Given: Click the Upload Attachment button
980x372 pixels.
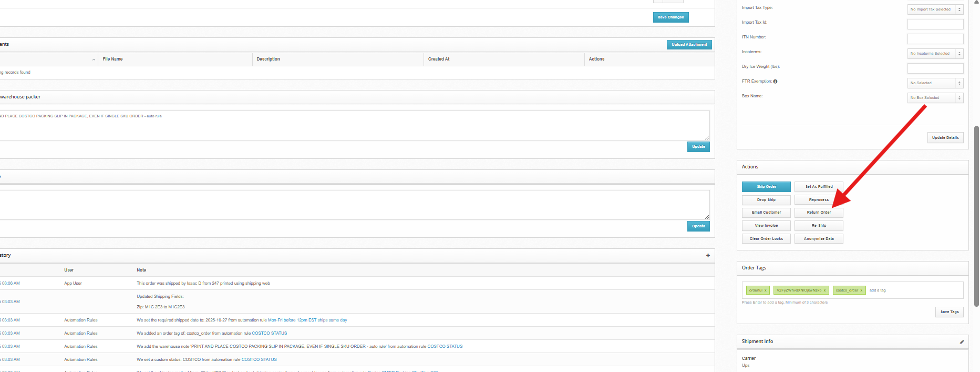Looking at the screenshot, I should pos(689,45).
